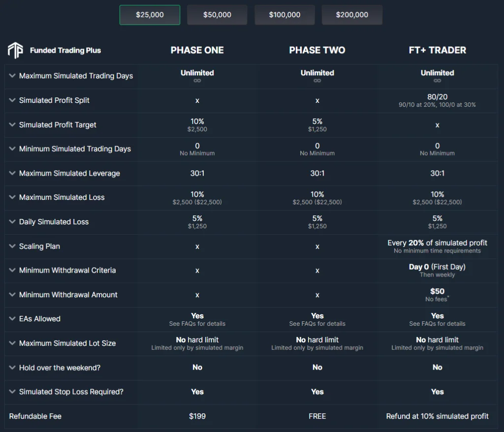Click 'Refund at 10% simulated profit' text
The image size is (504, 432).
[438, 416]
